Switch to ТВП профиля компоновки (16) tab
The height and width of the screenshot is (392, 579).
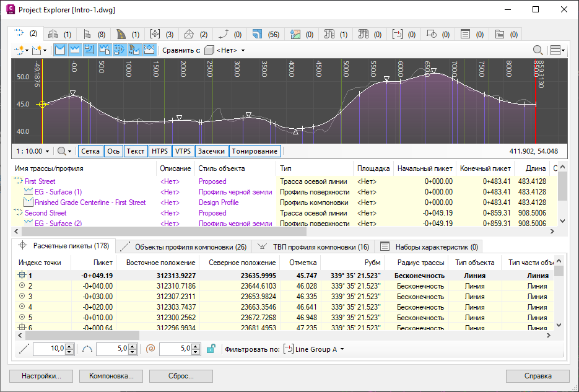pyautogui.click(x=313, y=247)
